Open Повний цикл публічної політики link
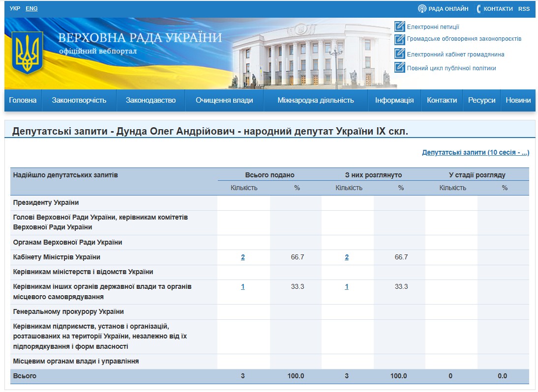Image resolution: width=538 pixels, height=392 pixels. tap(451, 68)
